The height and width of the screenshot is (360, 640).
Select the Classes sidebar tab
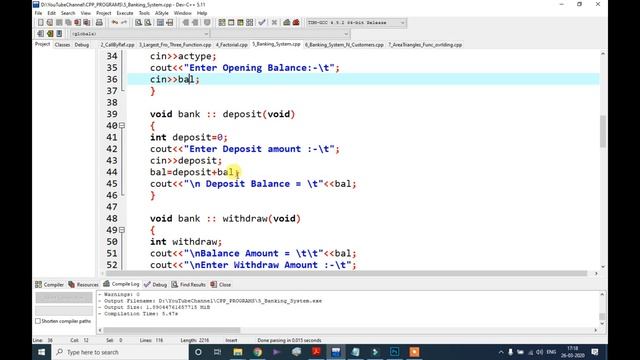(x=62, y=45)
